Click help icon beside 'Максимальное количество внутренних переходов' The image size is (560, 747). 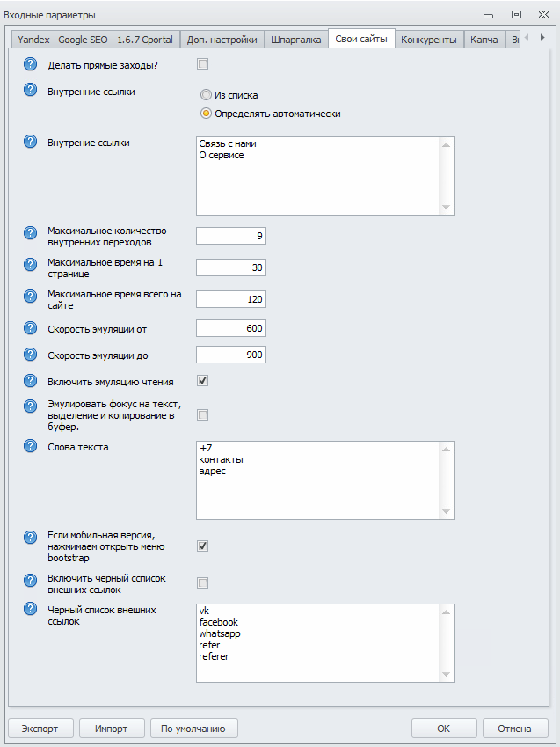[31, 232]
